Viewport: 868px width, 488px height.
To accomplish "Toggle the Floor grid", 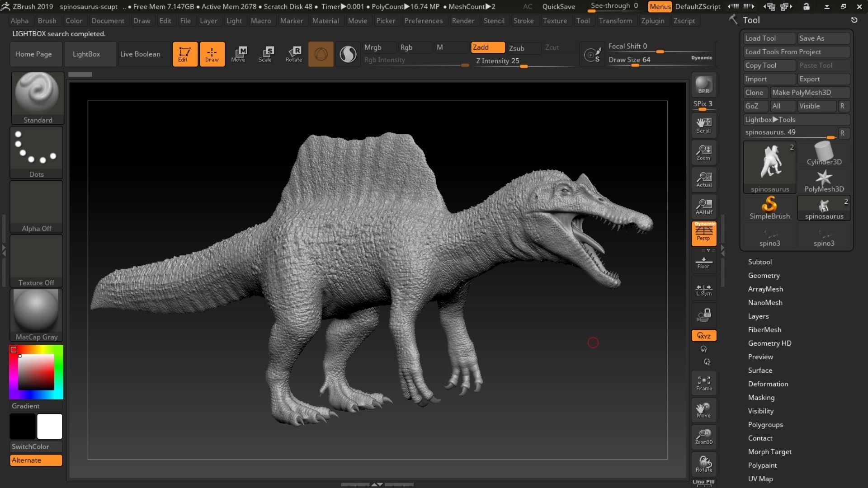I will tap(704, 262).
